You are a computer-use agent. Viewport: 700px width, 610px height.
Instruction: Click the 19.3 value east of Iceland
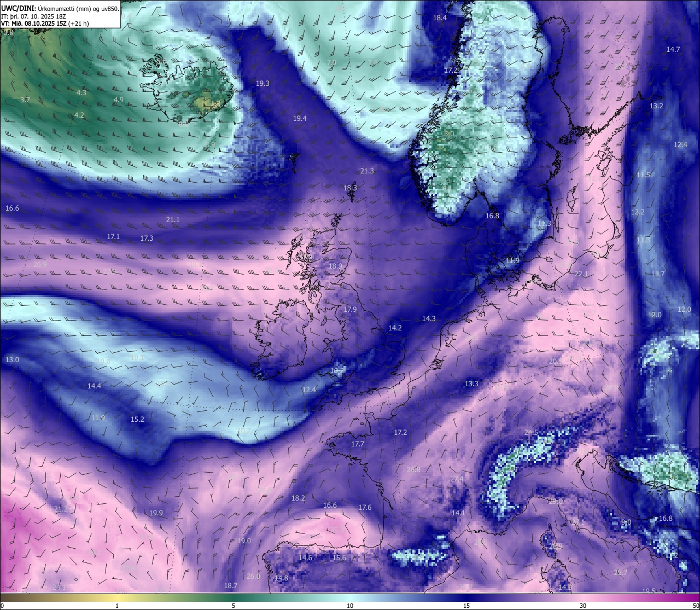(262, 83)
